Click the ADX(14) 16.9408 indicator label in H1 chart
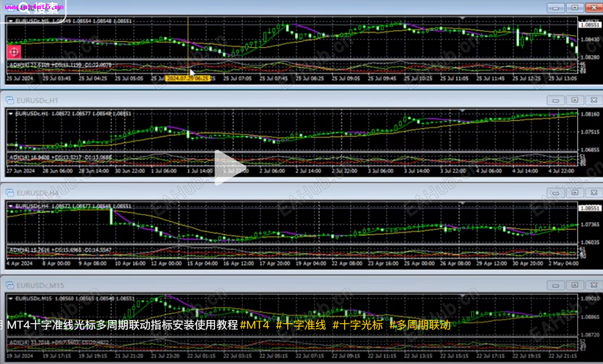Image resolution: width=603 pixels, height=364 pixels. [x=61, y=158]
